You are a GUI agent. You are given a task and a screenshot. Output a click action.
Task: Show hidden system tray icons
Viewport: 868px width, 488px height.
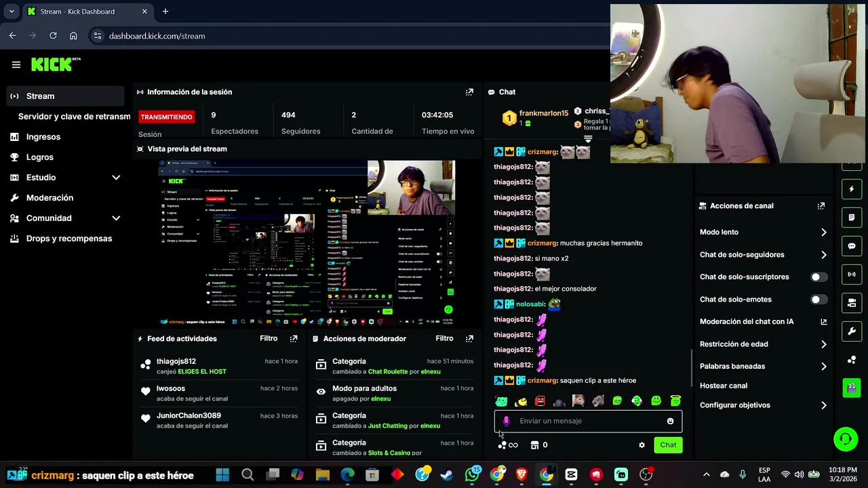[706, 475]
